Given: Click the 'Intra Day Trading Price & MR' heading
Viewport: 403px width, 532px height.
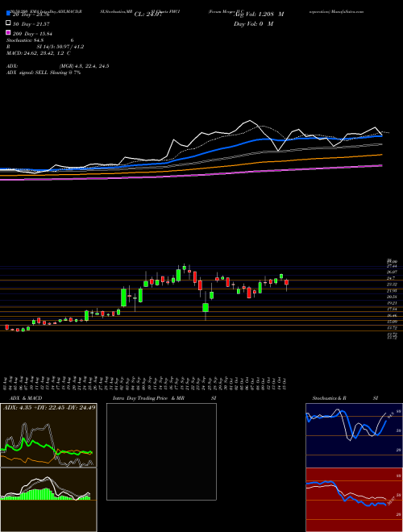Looking at the screenshot, I should (x=148, y=398).
